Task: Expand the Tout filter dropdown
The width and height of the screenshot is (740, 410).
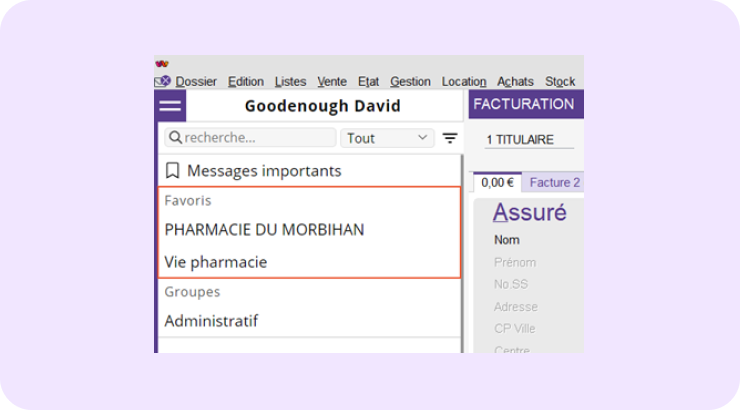Action: click(x=387, y=138)
